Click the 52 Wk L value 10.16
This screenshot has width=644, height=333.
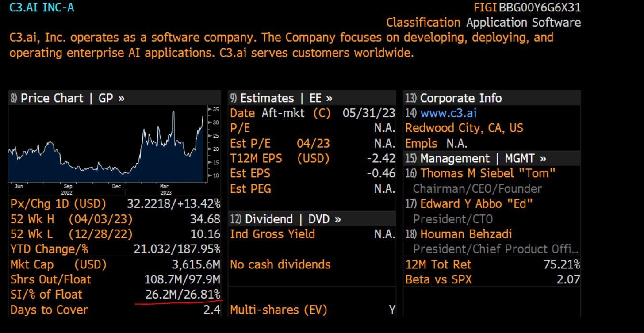click(204, 234)
